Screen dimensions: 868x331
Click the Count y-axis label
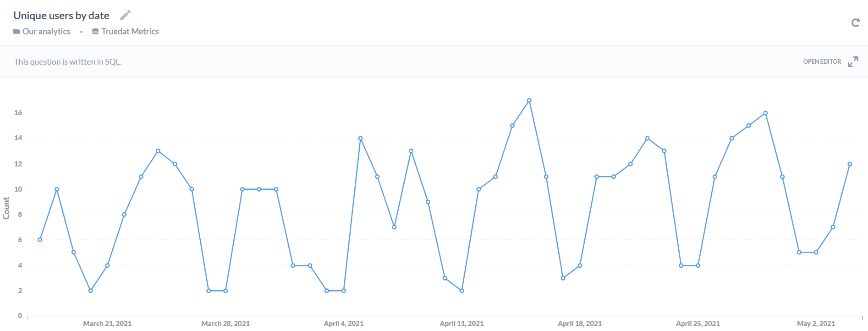(6, 208)
